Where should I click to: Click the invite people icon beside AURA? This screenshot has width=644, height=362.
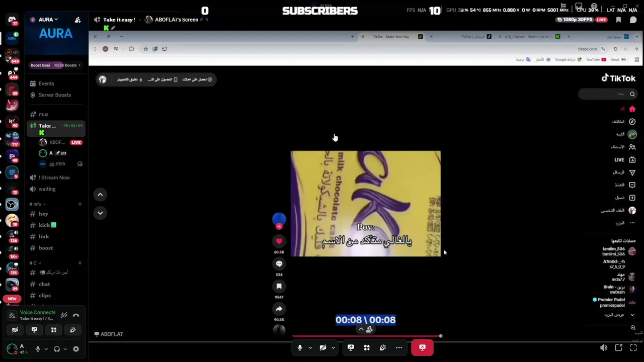point(77,20)
